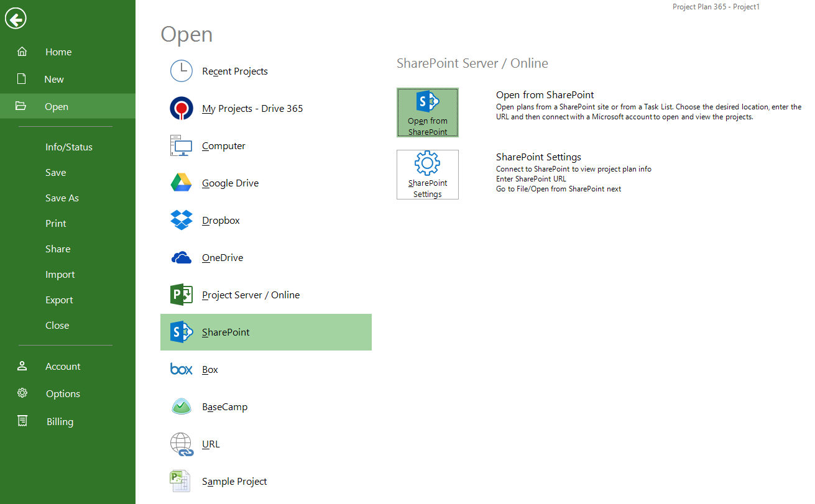815x504 pixels.
Task: Click the SharePoint Settings gear icon
Action: tap(428, 164)
